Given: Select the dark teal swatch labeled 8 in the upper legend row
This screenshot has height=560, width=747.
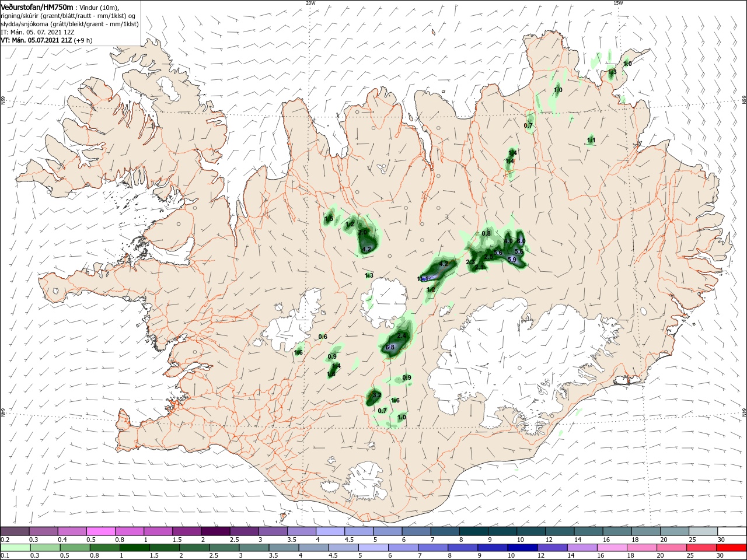Looking at the screenshot, I should (474, 531).
